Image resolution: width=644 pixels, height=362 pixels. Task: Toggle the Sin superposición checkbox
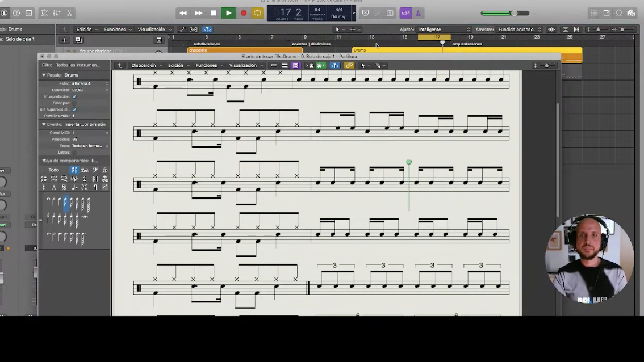pos(74,110)
